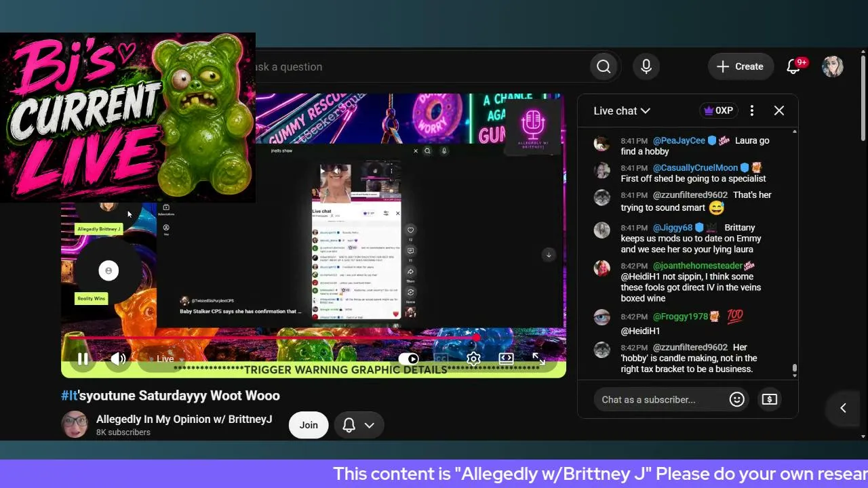Open the account profile avatar menu
Viewport: 868px width, 488px height.
833,66
